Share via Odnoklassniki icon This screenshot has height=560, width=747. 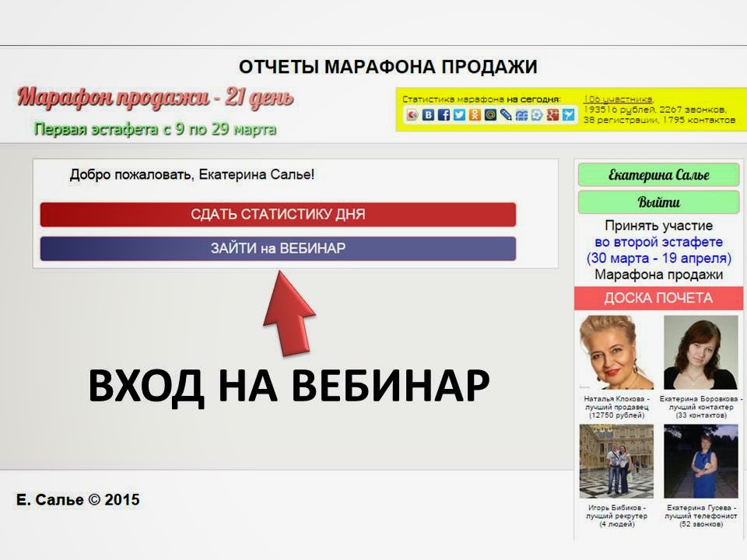475,115
